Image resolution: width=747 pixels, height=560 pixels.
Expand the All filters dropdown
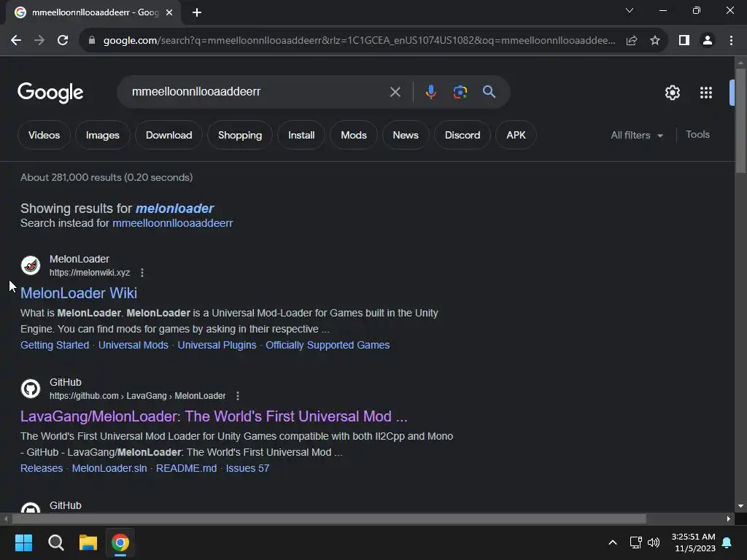636,135
